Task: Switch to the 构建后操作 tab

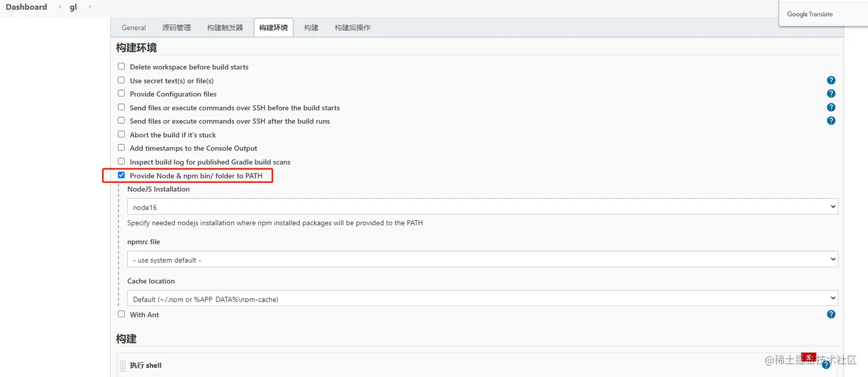Action: [352, 28]
